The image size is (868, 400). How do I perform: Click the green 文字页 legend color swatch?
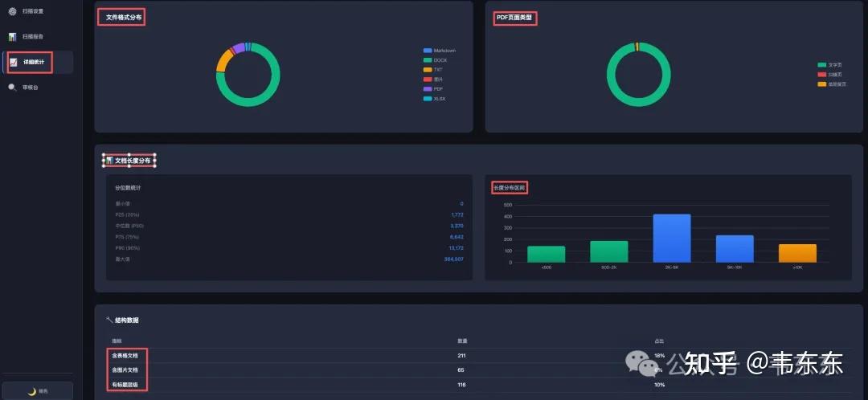point(821,64)
